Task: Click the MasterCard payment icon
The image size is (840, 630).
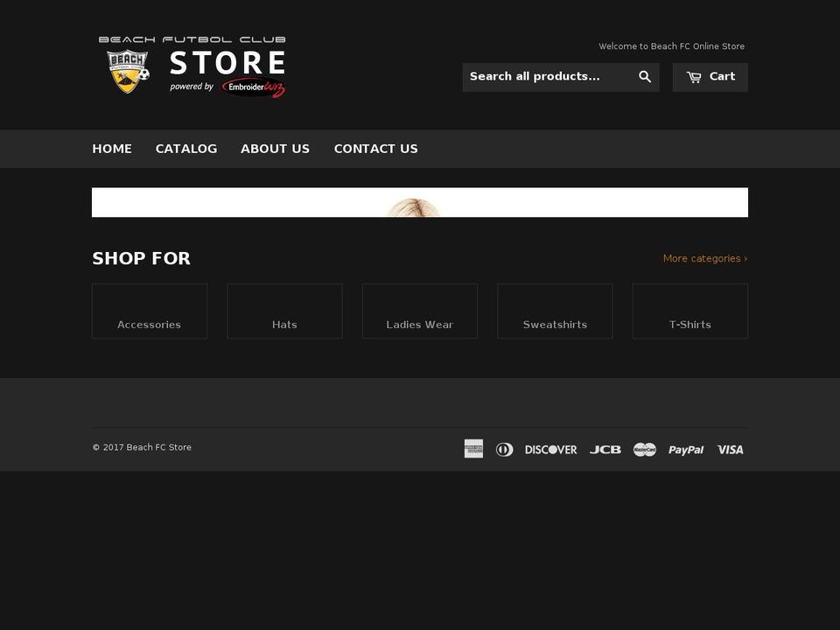Action: [x=645, y=450]
